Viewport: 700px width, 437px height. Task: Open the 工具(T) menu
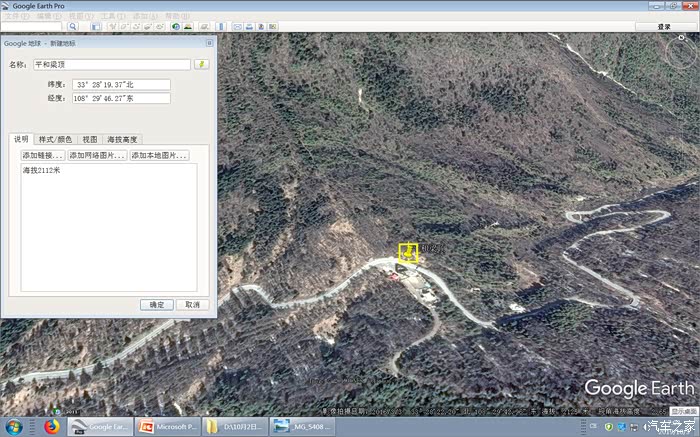[x=113, y=16]
